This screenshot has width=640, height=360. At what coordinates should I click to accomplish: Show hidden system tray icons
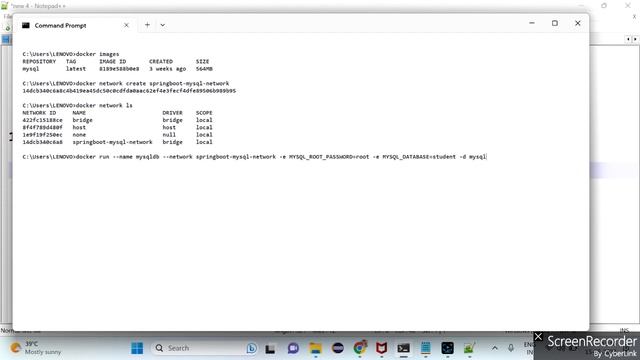pyautogui.click(x=495, y=348)
